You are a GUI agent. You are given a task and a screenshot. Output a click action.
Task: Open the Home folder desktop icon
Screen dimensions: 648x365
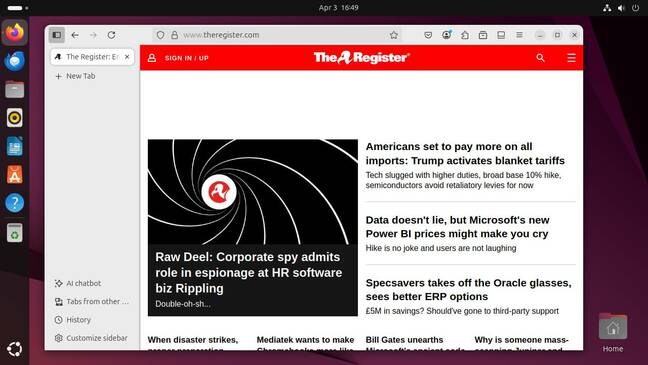click(x=613, y=333)
